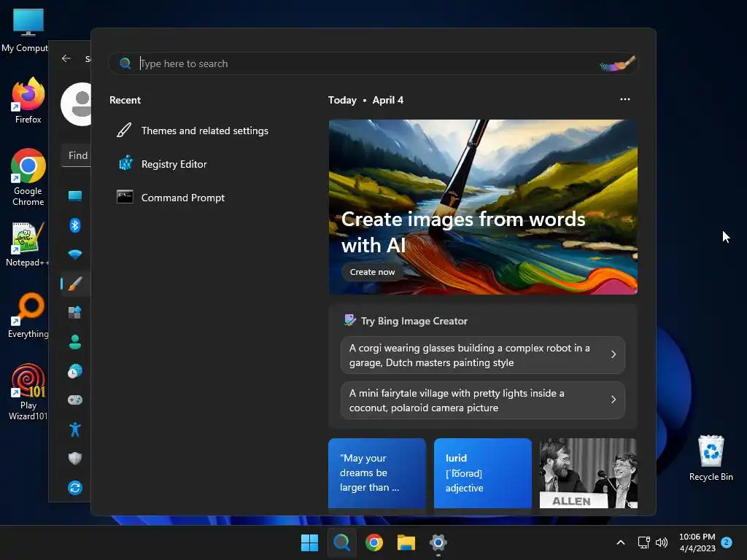Open Google Chrome from the taskbar
The image size is (747, 560).
[x=374, y=542]
